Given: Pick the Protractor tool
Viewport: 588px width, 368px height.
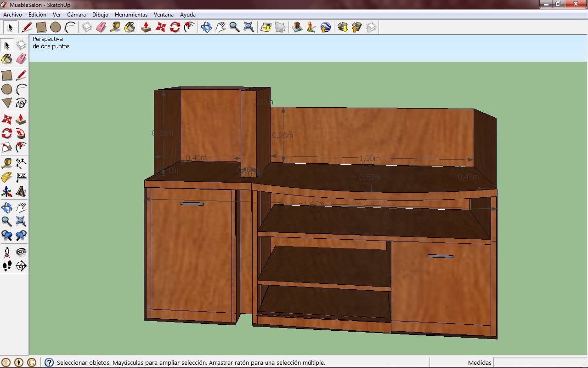Looking at the screenshot, I should coord(7,177).
